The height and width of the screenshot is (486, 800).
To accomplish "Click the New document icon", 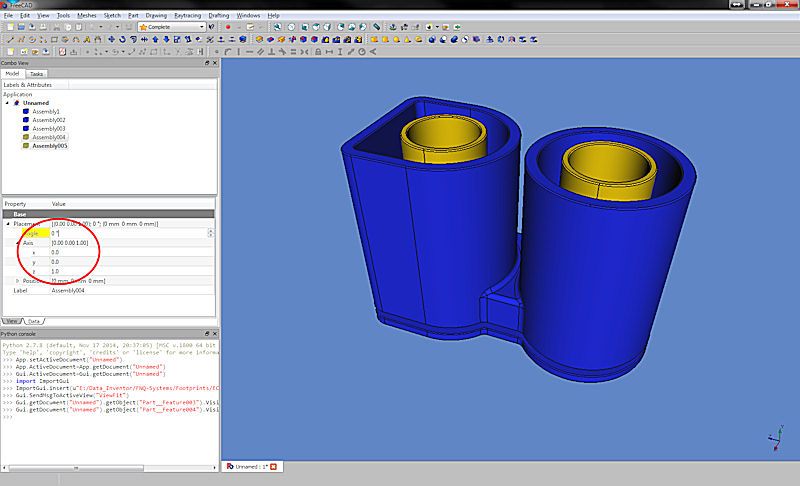I will [x=11, y=27].
